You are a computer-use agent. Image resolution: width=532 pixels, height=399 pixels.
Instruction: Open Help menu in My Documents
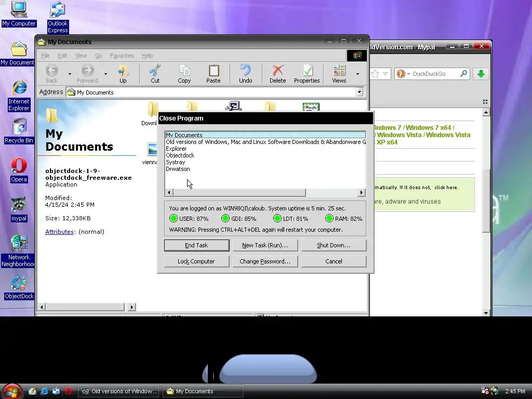pos(147,56)
